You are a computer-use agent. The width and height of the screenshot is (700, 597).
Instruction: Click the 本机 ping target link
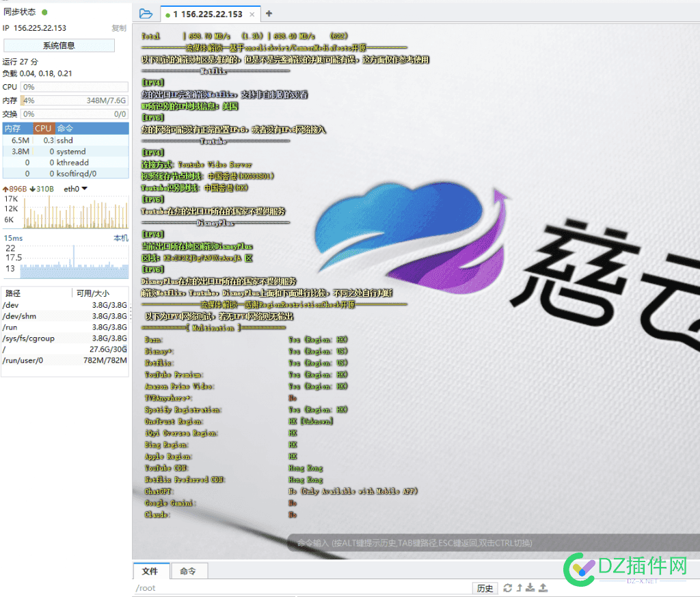coord(120,238)
